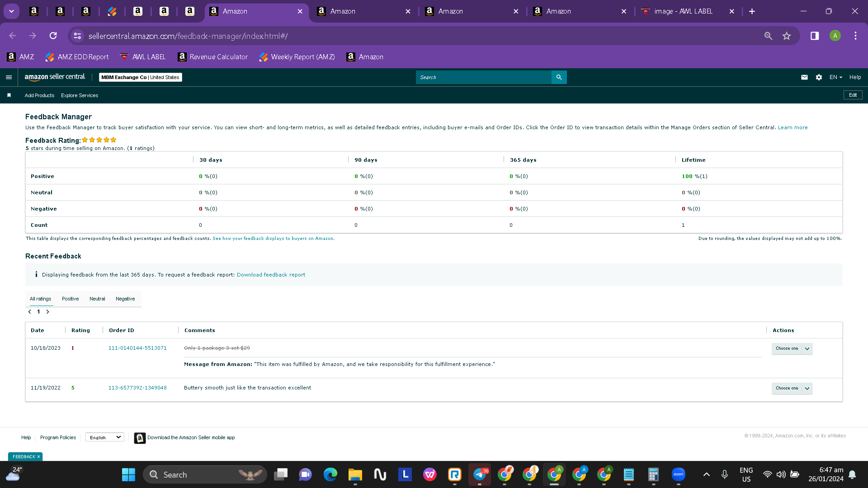Image resolution: width=868 pixels, height=488 pixels.
Task: Open Choose one dropdown for 11/19/2022 feedback
Action: pyautogui.click(x=792, y=389)
